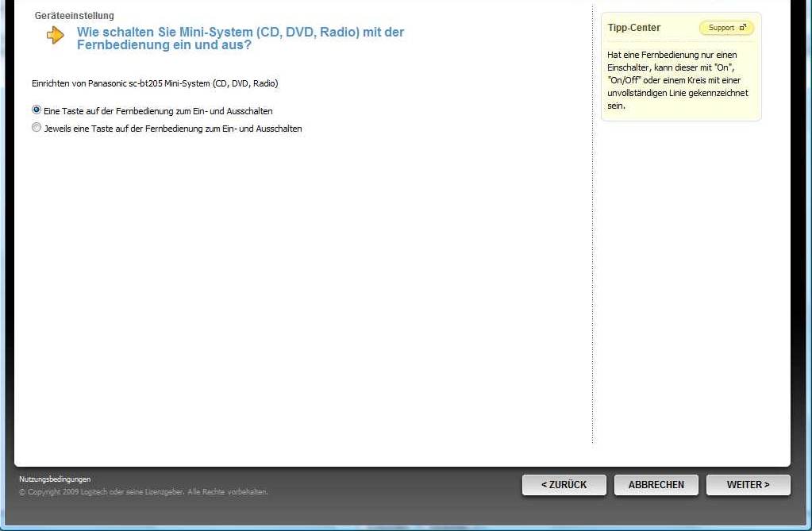
Task: Select the single power button radio option
Action: [37, 110]
